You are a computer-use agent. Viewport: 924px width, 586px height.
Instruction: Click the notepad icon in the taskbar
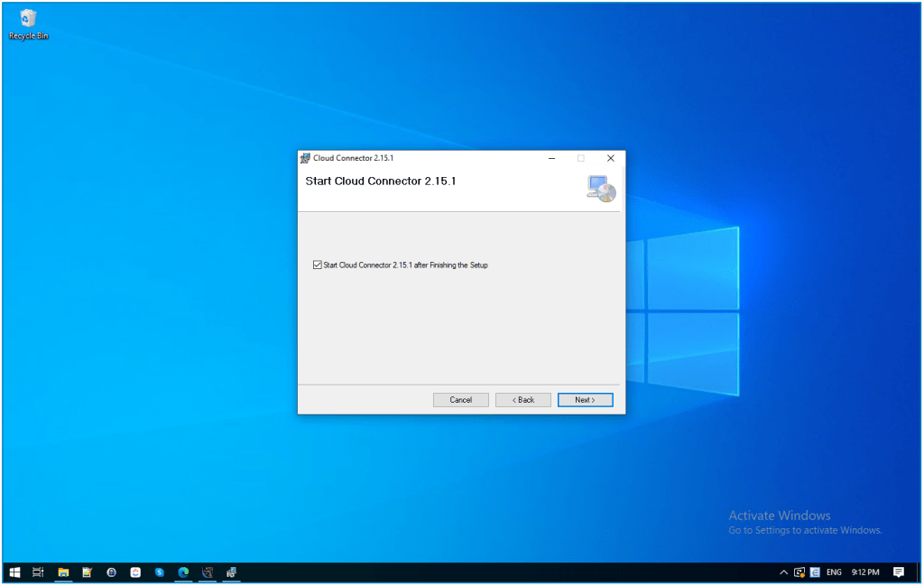pos(88,572)
